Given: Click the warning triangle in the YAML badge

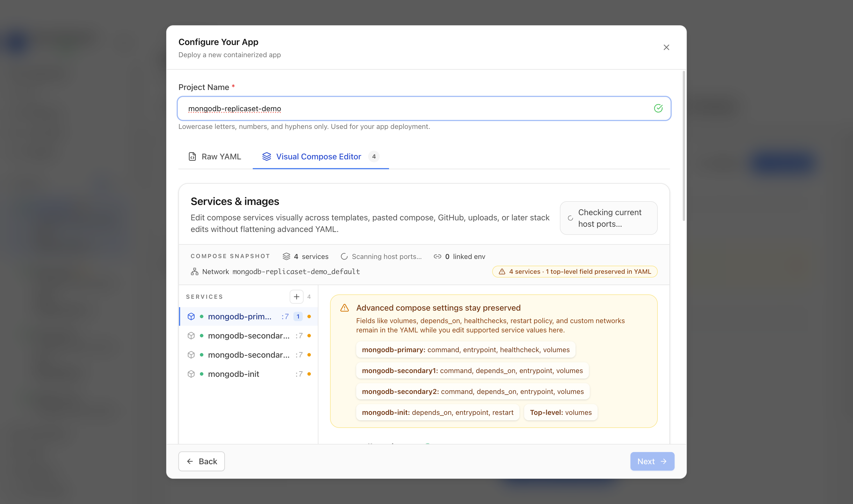Looking at the screenshot, I should point(502,272).
